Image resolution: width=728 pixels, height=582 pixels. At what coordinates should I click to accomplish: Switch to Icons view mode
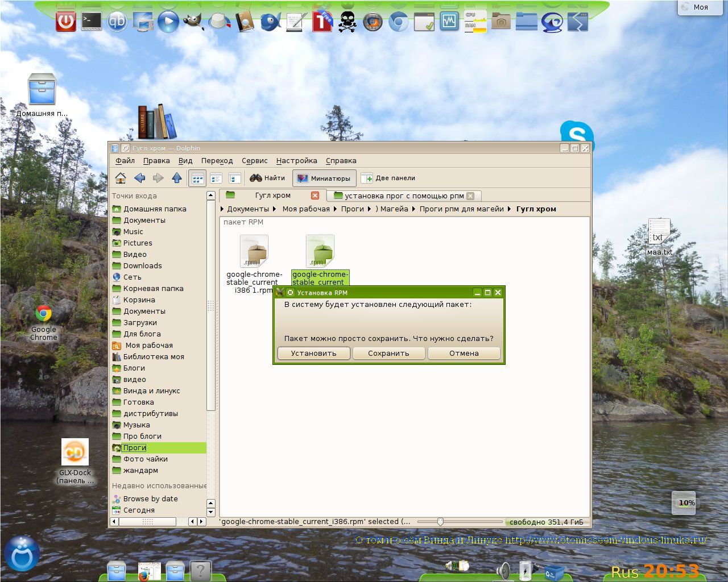click(197, 178)
